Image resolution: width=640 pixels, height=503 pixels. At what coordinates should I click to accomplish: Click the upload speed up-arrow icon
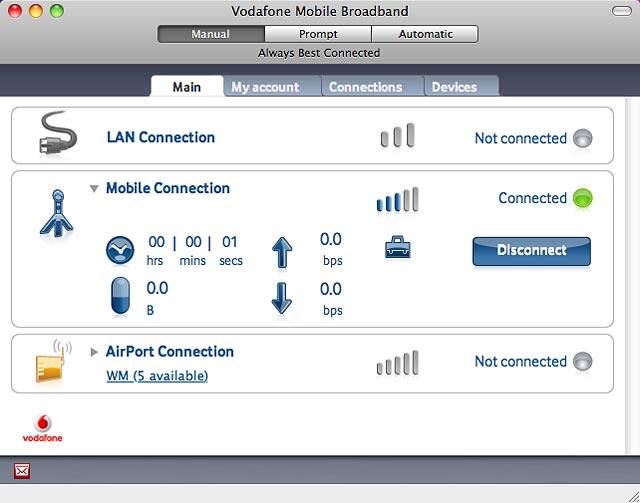[x=282, y=253]
